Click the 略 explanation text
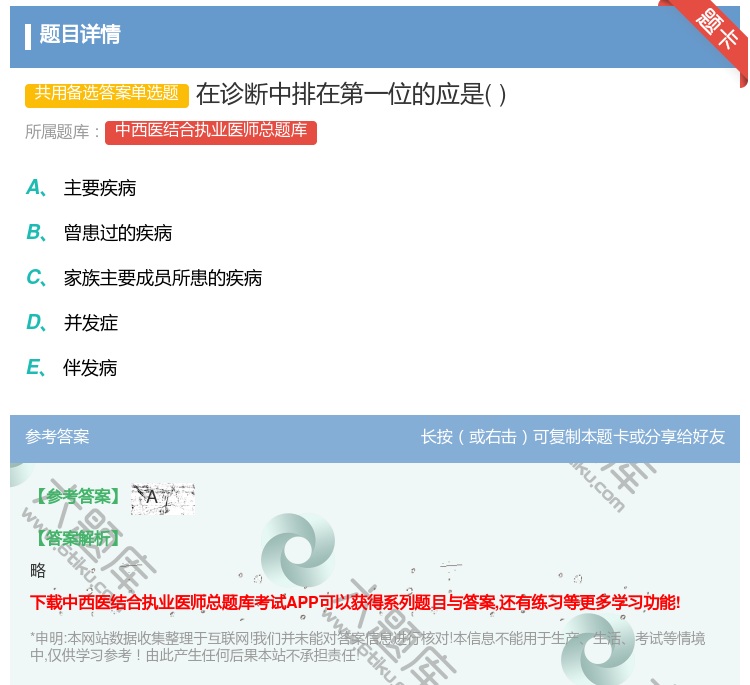 click(38, 571)
